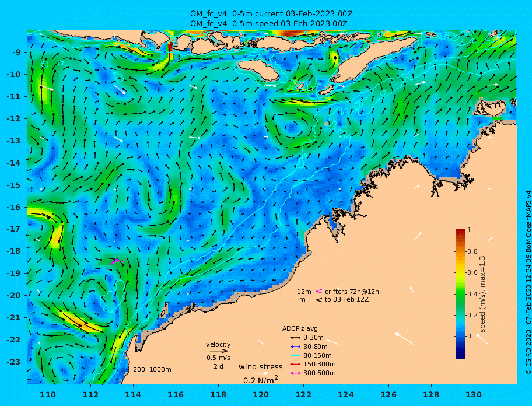The width and height of the screenshot is (532, 406).
Task: Click the '30-80m' legend label
Action: (316, 346)
